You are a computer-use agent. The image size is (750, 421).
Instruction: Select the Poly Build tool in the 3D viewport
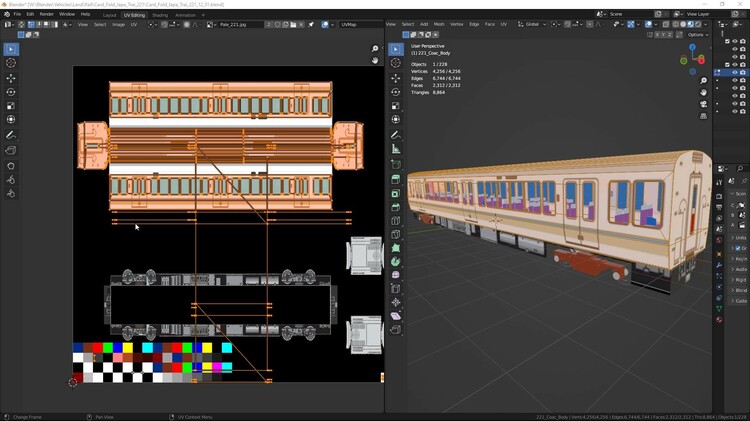tap(396, 248)
